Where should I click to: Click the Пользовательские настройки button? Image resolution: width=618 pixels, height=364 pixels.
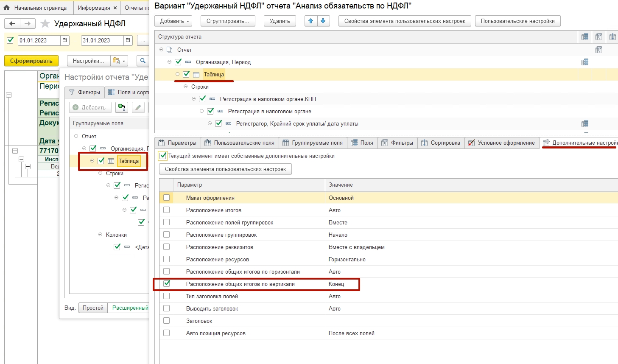pyautogui.click(x=517, y=21)
